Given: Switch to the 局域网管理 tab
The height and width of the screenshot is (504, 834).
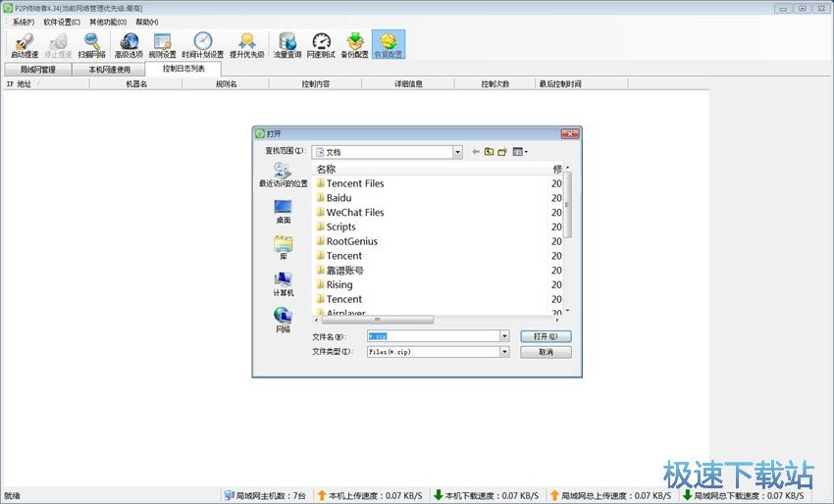Looking at the screenshot, I should [x=37, y=70].
